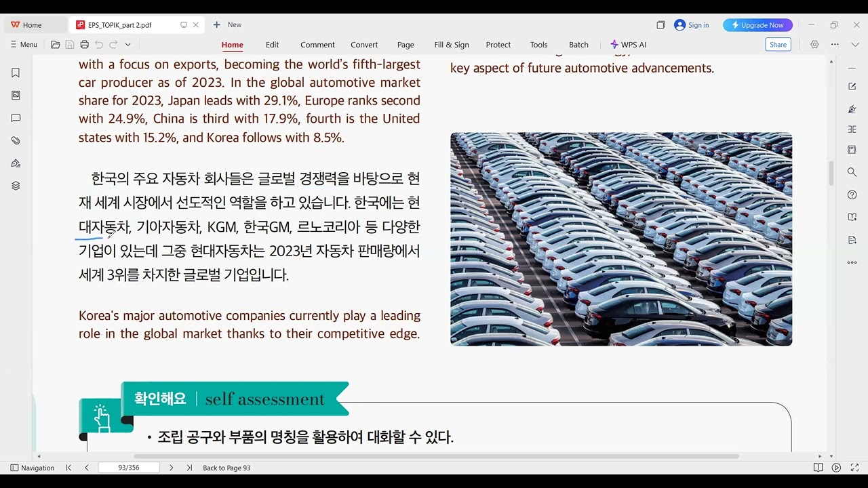868x488 pixels.
Task: Click the Undo arrow icon
Action: [x=99, y=45]
